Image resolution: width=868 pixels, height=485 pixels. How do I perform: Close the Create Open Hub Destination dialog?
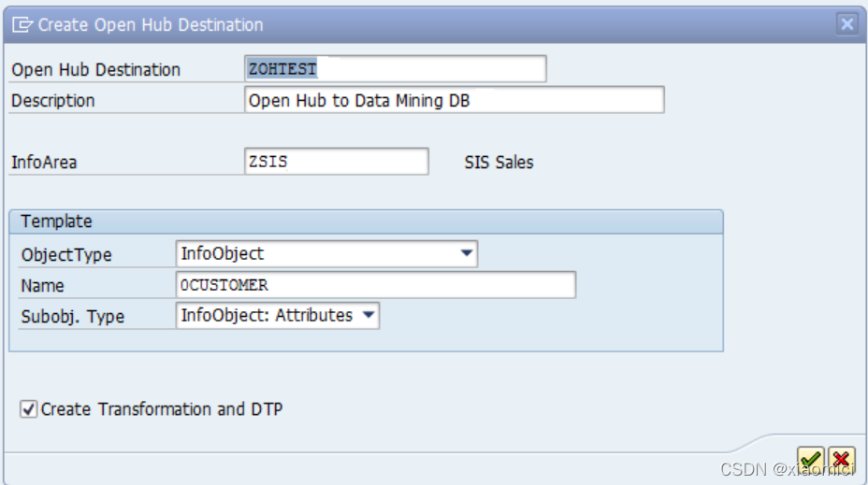point(847,23)
